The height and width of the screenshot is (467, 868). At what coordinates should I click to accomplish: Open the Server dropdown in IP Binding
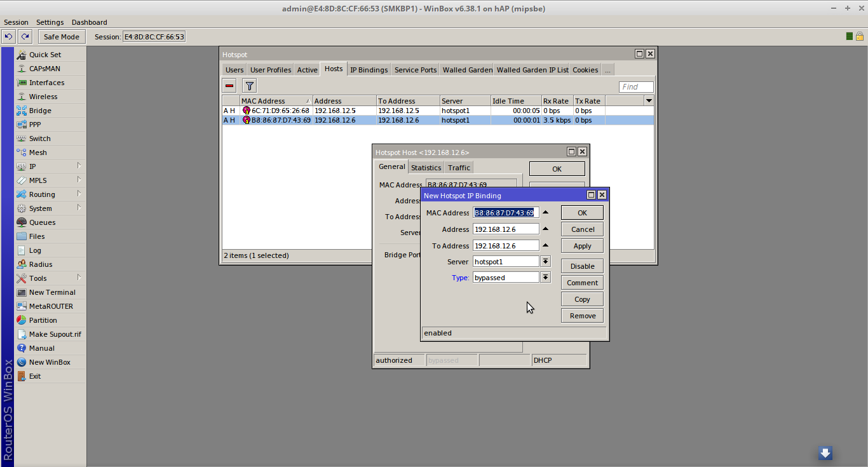(545, 262)
